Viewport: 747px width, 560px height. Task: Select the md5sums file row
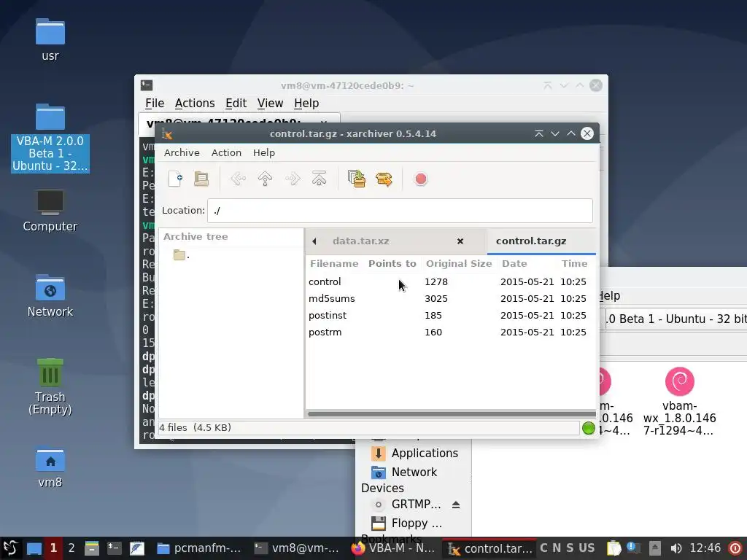click(450, 298)
